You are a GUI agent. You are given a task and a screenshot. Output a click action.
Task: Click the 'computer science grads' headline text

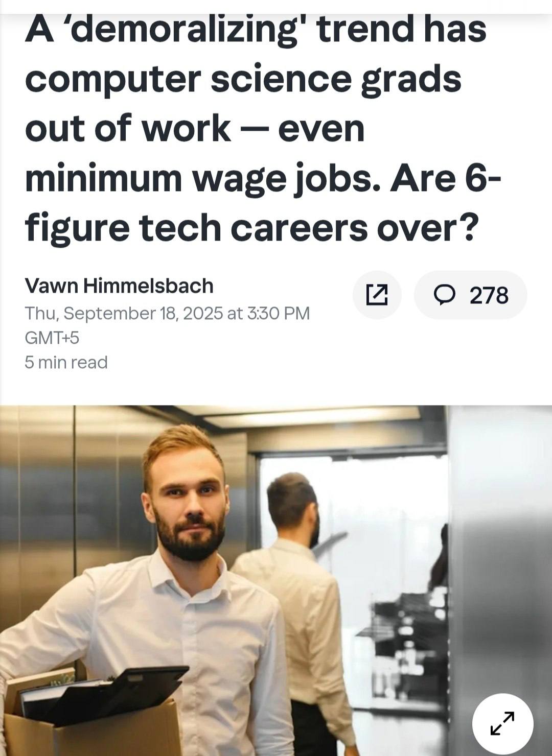pyautogui.click(x=243, y=79)
